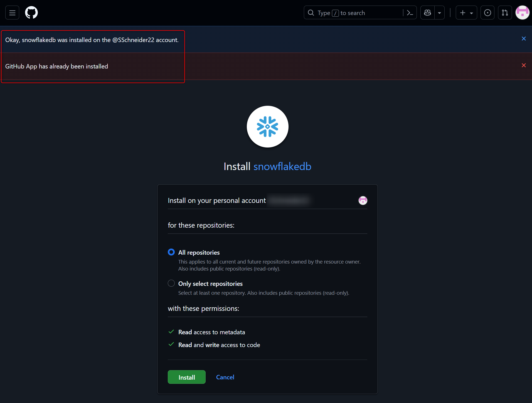Screen dimensions: 532x403
Task: Click the 'for these repositories:' heading
Action: (x=201, y=225)
